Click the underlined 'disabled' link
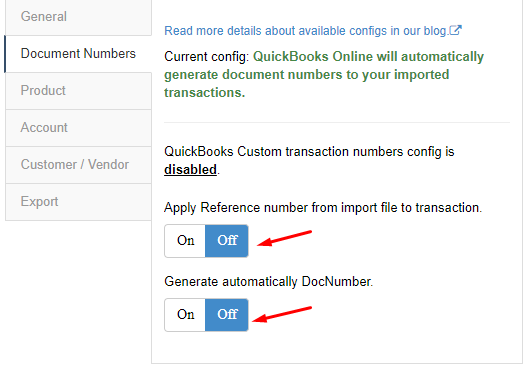524x367 pixels. (190, 170)
